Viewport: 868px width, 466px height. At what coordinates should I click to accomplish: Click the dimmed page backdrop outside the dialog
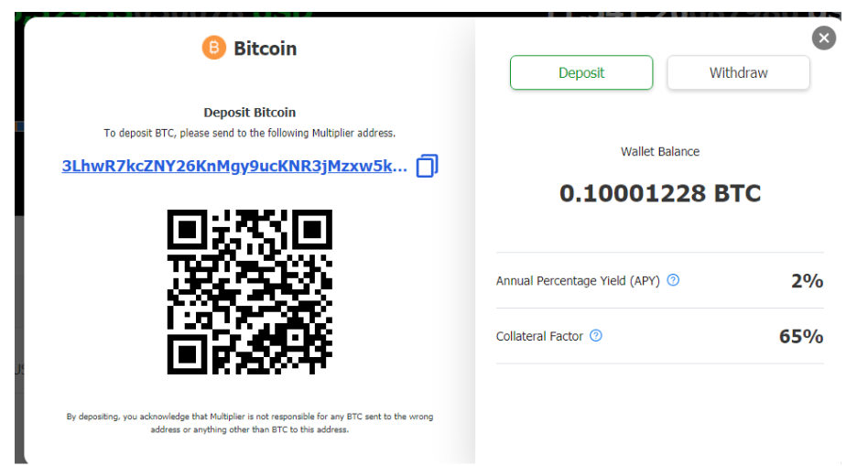[9, 275]
